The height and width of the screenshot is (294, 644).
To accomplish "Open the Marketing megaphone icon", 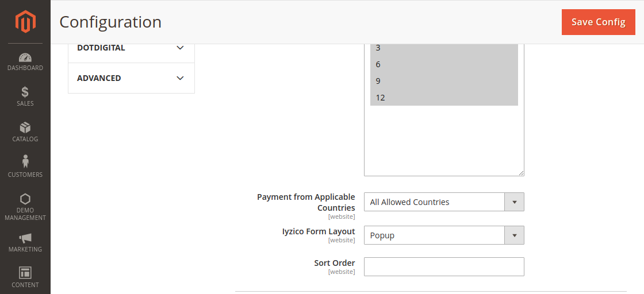I will [25, 238].
